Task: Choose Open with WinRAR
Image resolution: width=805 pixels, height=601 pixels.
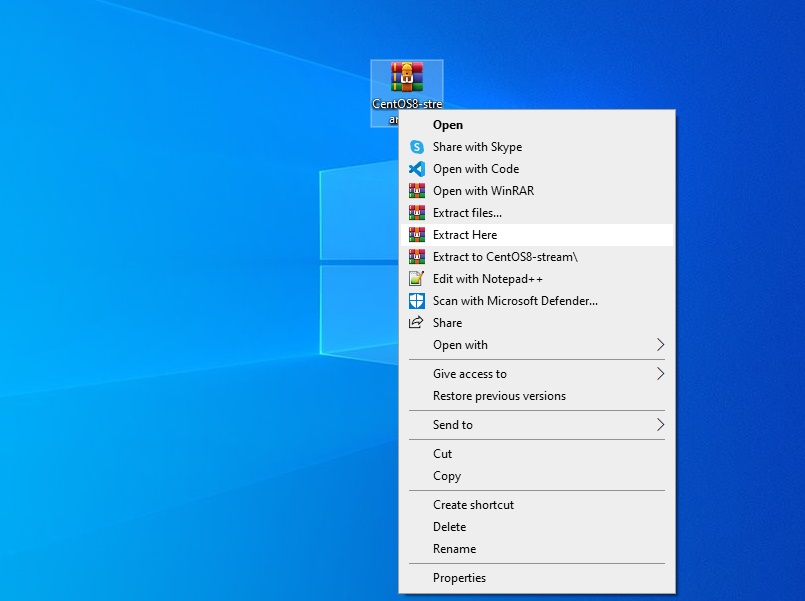Action: click(536, 191)
